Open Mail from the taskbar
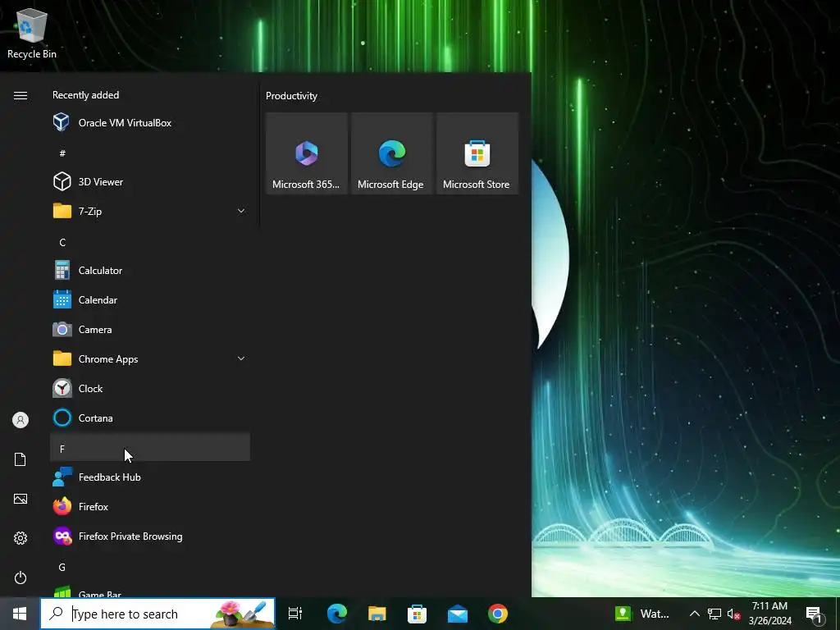840x630 pixels. coord(458,614)
